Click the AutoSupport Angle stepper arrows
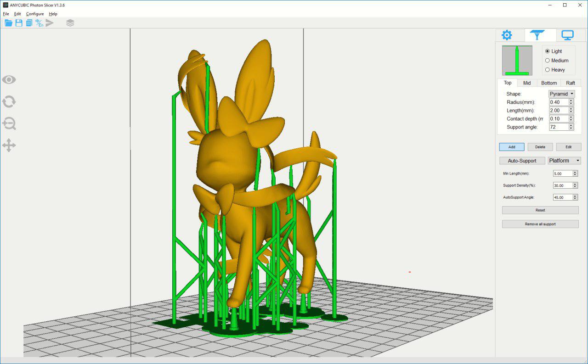 pyautogui.click(x=575, y=197)
